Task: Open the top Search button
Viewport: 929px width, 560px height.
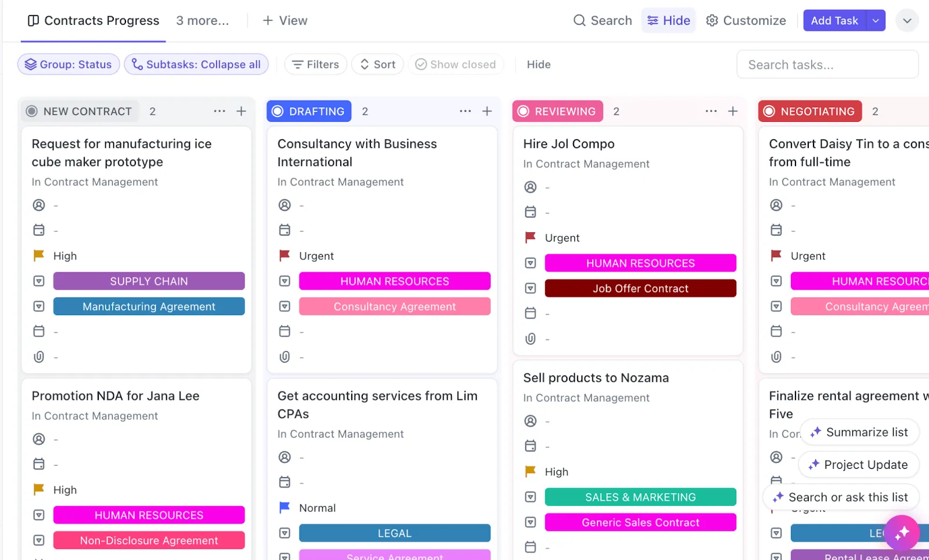Action: (603, 21)
